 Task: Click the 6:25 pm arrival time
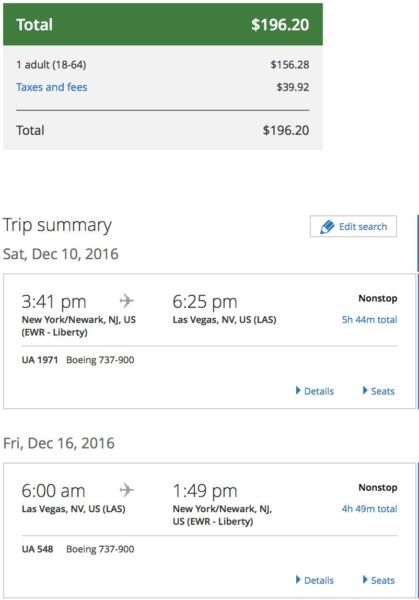(x=205, y=302)
